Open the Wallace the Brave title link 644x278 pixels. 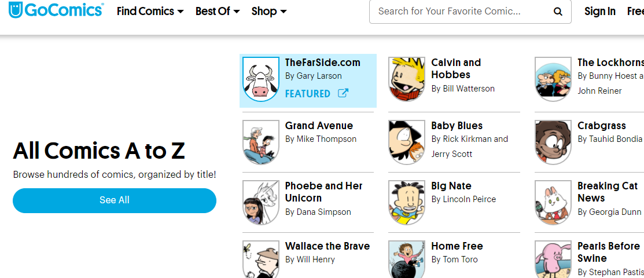pos(327,246)
